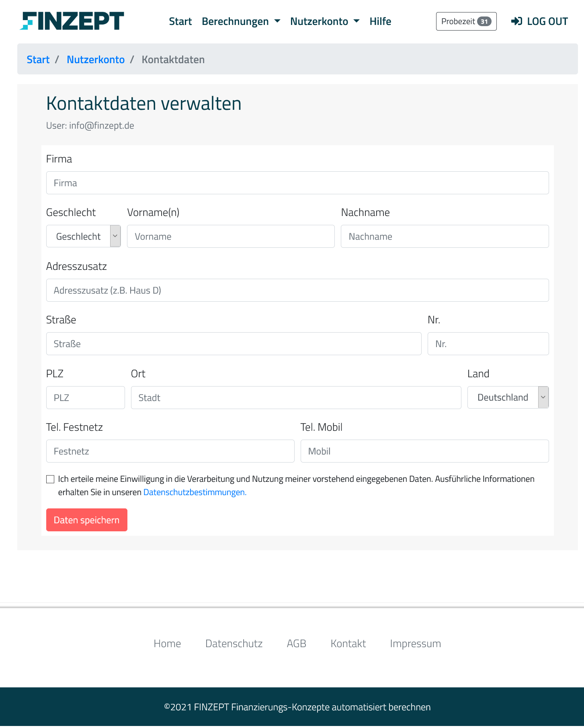Check the data consent checkbox
Screen dimensions: 584x728
(x=50, y=479)
